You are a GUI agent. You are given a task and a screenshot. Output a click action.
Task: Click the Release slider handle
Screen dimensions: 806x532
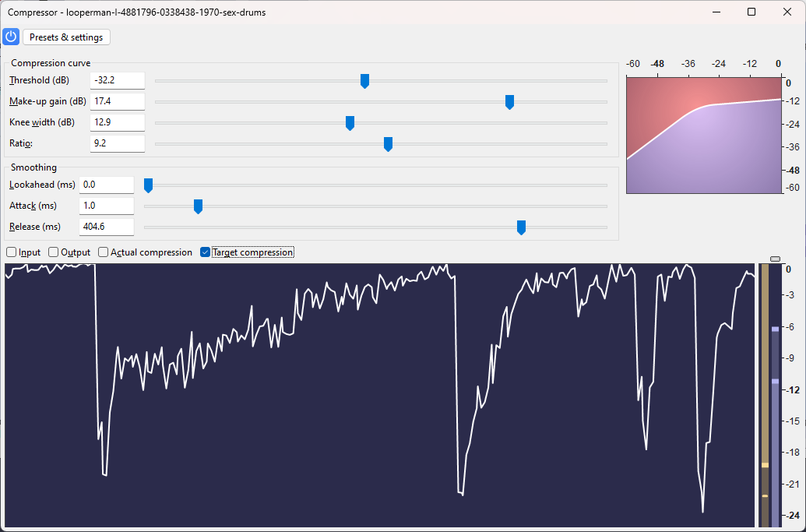click(x=521, y=227)
